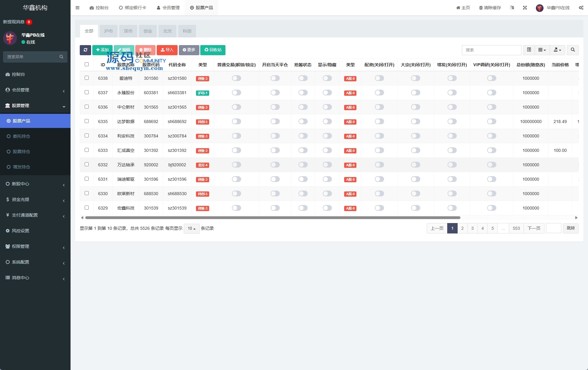Click the green 添加 button
The image size is (588, 370).
(102, 50)
